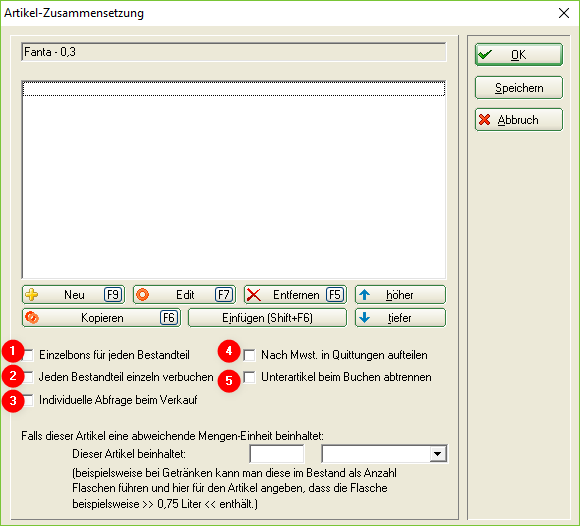Close the Artikel-Zusammensetzung dialog
Image resolution: width=580 pixels, height=526 pixels.
click(x=564, y=13)
